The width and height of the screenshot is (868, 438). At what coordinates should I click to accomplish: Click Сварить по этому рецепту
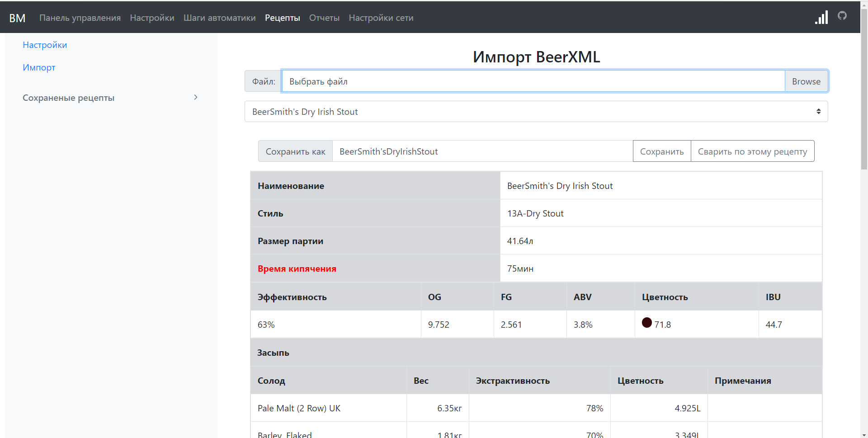pyautogui.click(x=752, y=151)
